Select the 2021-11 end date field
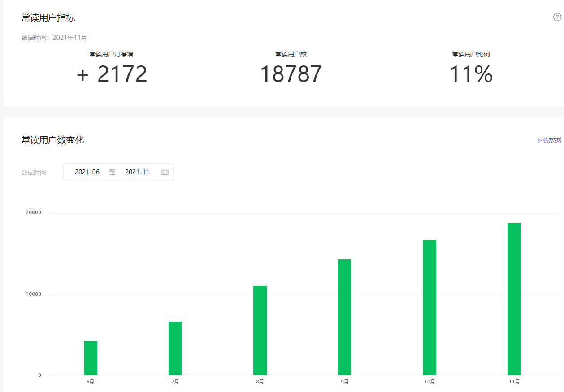Viewport: 564px width, 392px height. click(x=137, y=172)
